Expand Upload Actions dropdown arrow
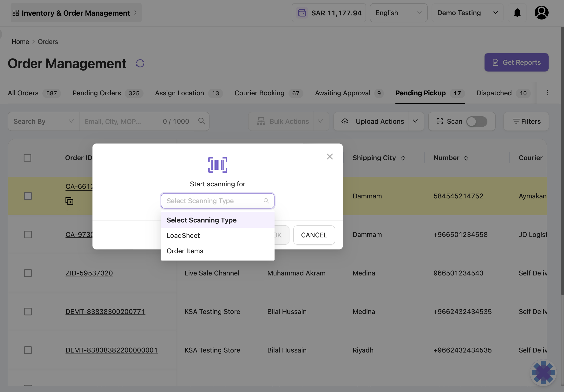The width and height of the screenshot is (564, 392). pyautogui.click(x=415, y=121)
